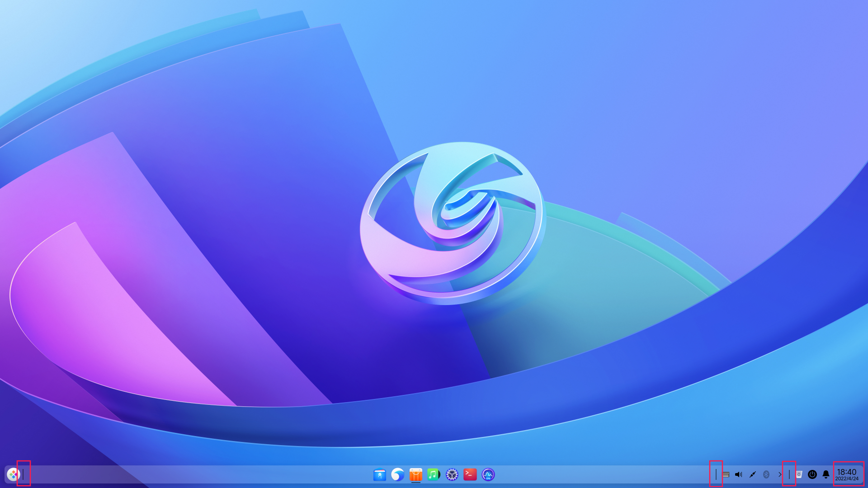Click the 18:40 clock display
Screen dimensions: 868x488
tap(848, 471)
